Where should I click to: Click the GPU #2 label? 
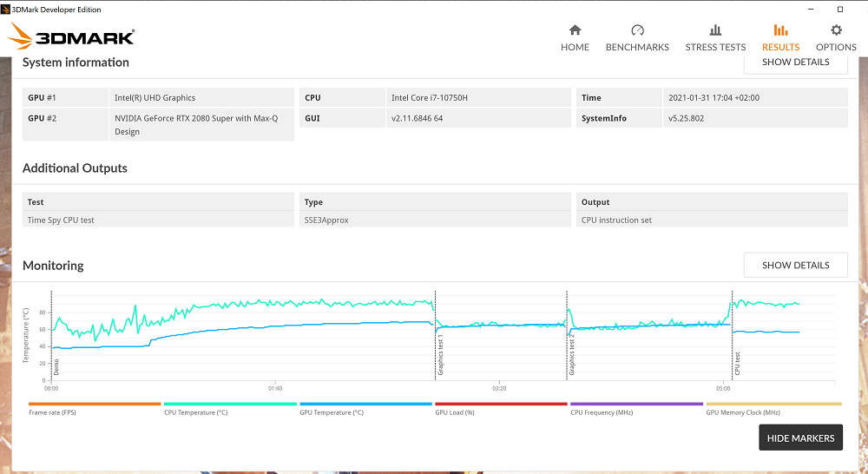[65, 124]
